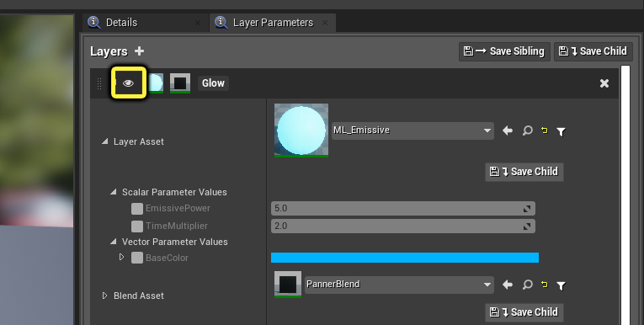
Task: Remove the Glow layer with X icon
Action: [604, 83]
